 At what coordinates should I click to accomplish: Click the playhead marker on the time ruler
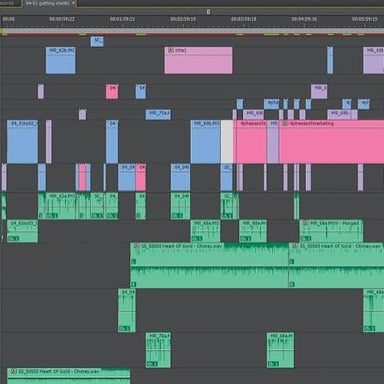coord(208,12)
